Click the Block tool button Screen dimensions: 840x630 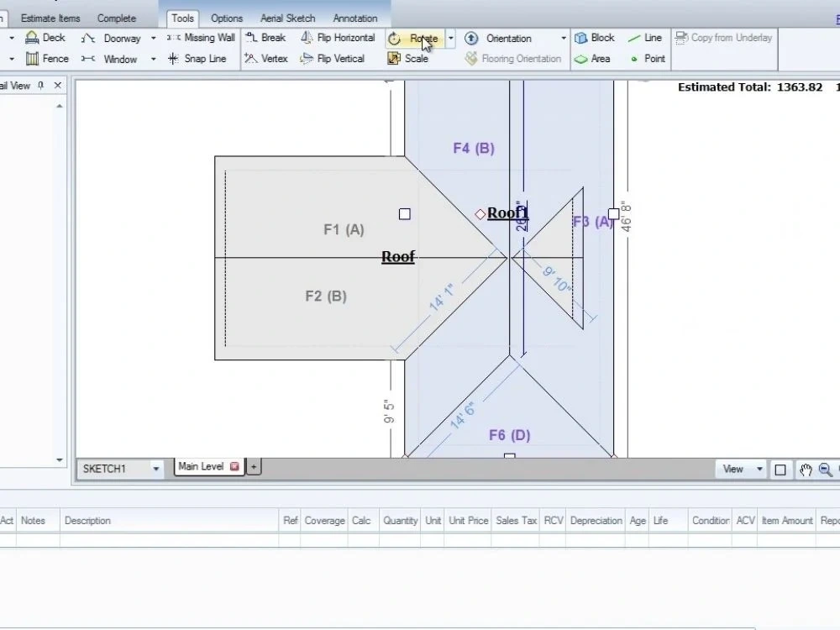(594, 38)
